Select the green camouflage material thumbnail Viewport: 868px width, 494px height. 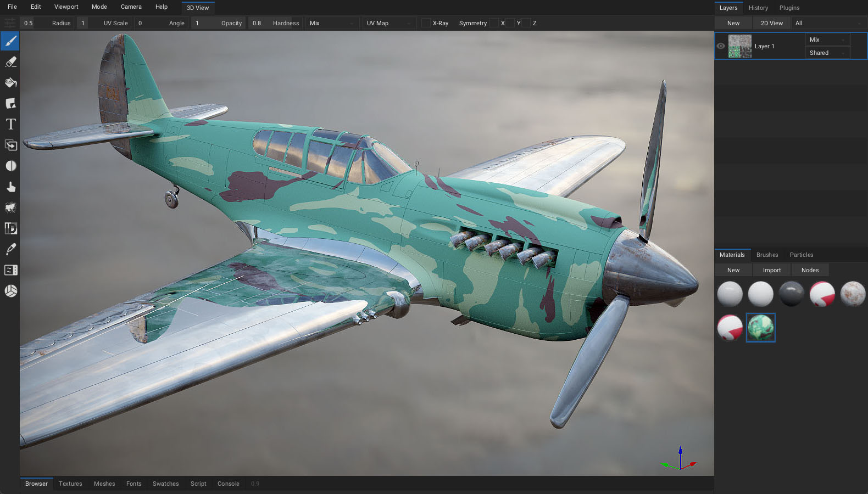point(760,328)
